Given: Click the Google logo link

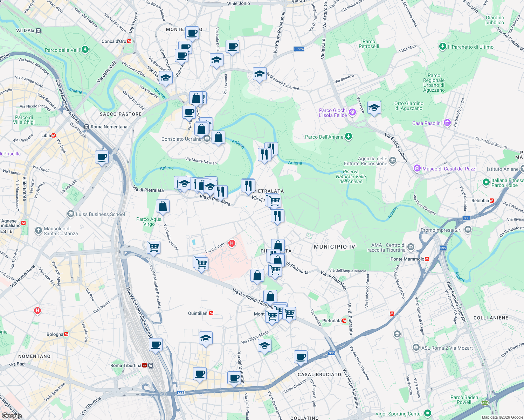Looking at the screenshot, I should tap(12, 416).
